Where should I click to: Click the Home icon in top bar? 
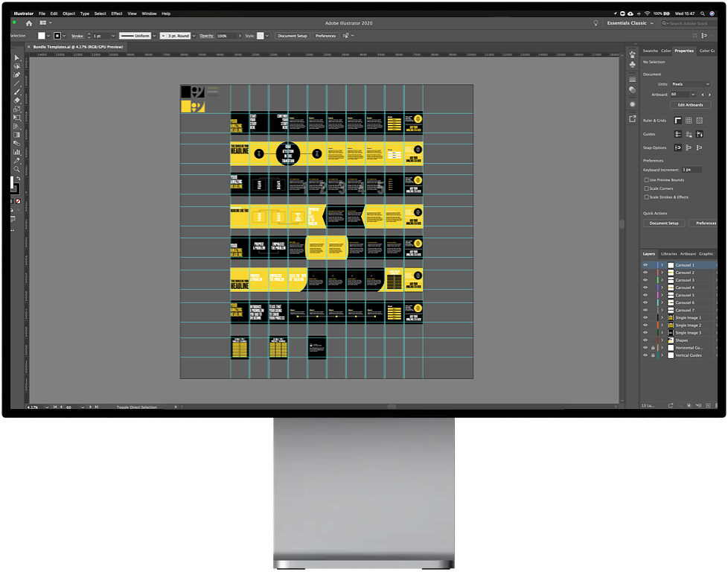[29, 23]
